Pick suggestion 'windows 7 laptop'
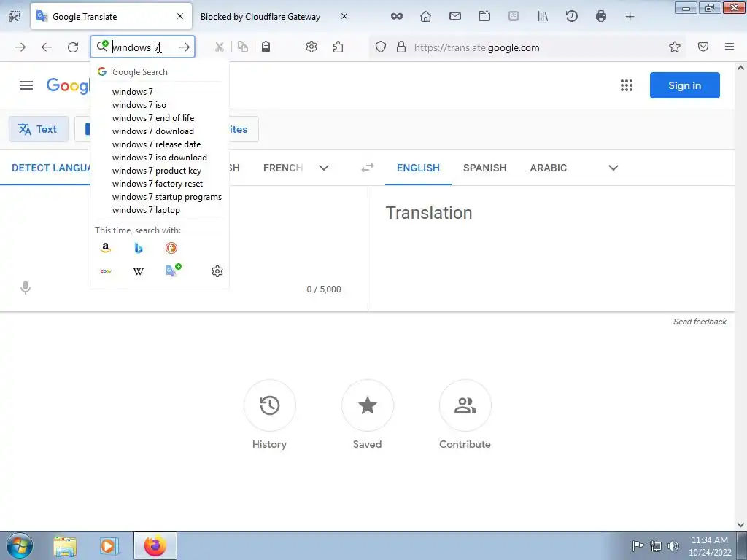Viewport: 747px width, 560px height. point(160,210)
